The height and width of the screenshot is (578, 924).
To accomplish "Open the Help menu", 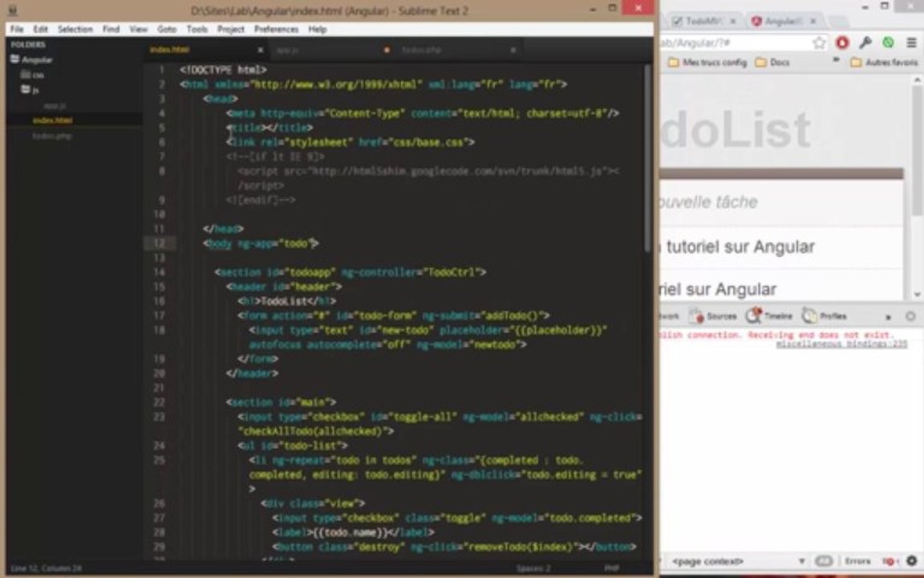I will point(317,29).
